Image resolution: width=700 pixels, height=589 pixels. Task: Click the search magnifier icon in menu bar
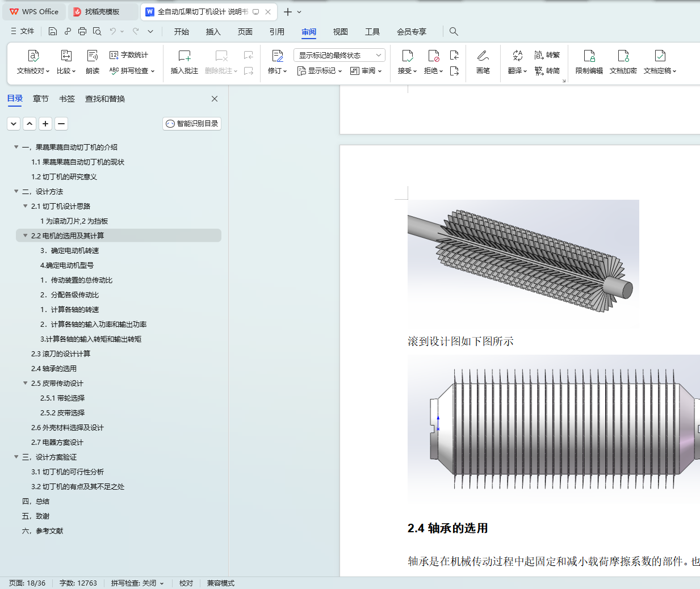(454, 31)
